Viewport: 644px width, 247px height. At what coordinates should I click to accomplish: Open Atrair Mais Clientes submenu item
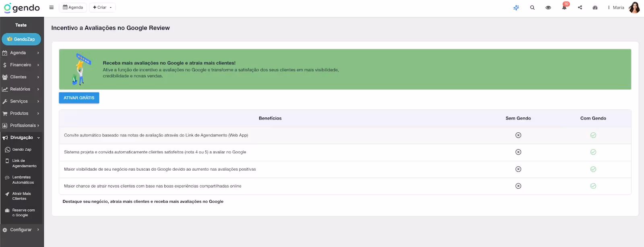click(x=21, y=196)
